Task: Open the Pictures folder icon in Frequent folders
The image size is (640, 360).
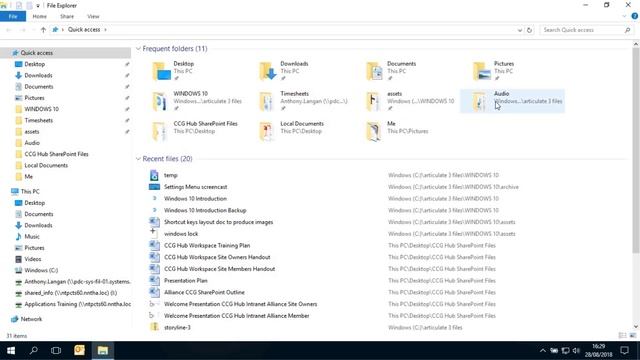Action: (x=482, y=71)
